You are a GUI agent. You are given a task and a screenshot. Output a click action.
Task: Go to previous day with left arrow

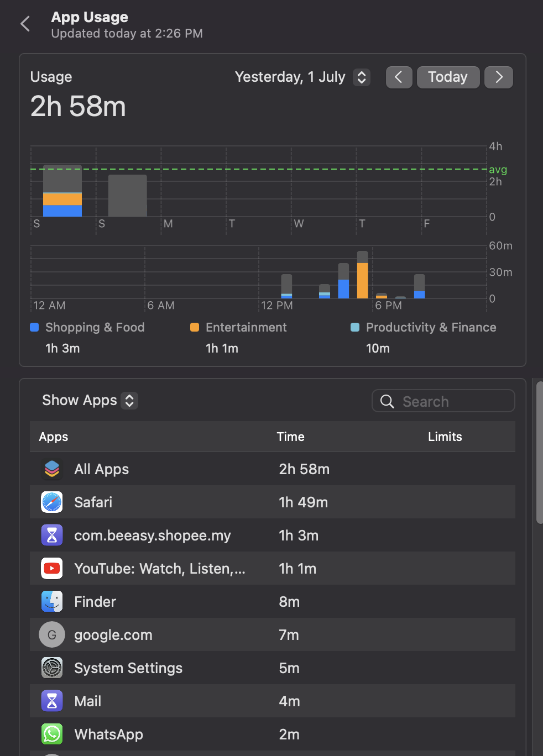[x=399, y=77]
